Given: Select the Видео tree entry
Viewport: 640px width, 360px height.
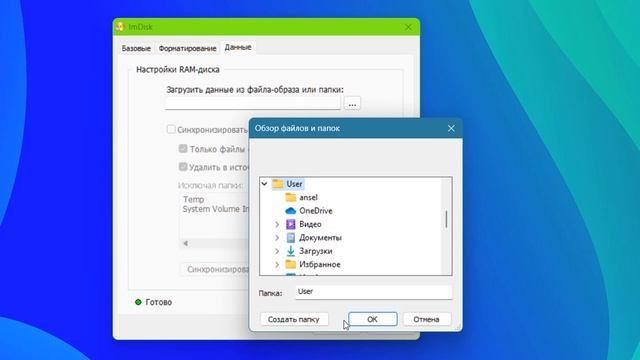Looking at the screenshot, I should (310, 224).
